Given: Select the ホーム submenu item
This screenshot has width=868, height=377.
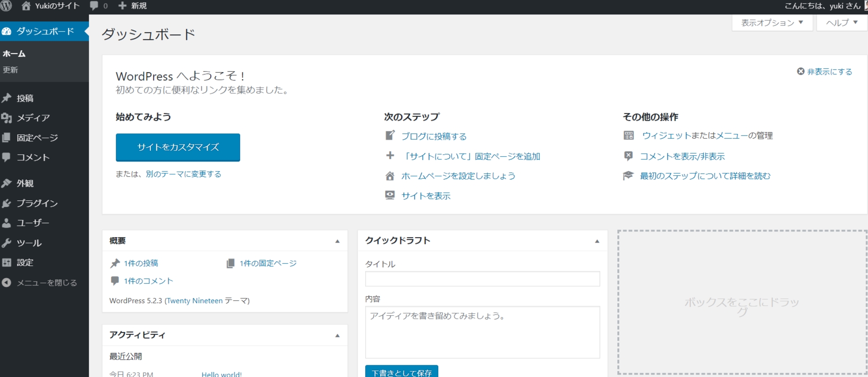Looking at the screenshot, I should point(14,54).
